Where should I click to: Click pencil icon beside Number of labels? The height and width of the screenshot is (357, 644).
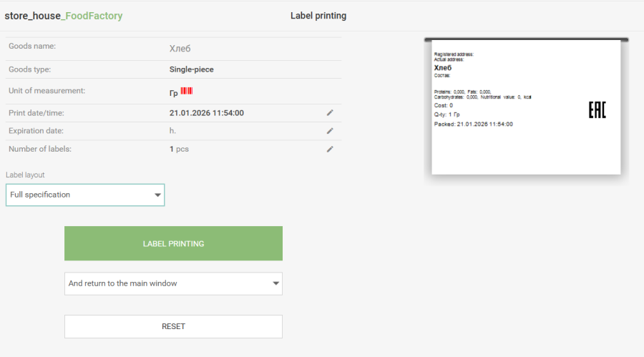pos(330,149)
